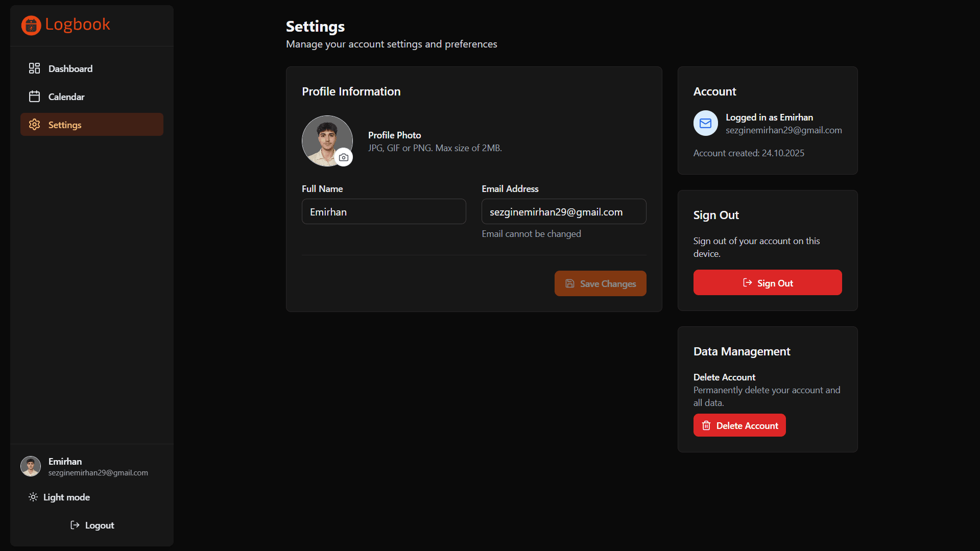980x551 pixels.
Task: Click the Settings gear icon
Action: pyautogui.click(x=34, y=125)
